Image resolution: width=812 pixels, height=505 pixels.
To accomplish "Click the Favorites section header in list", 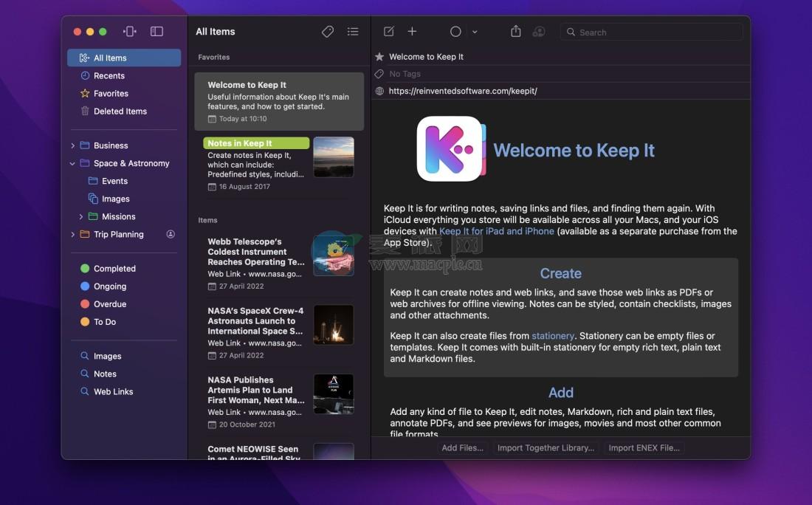I will point(214,57).
